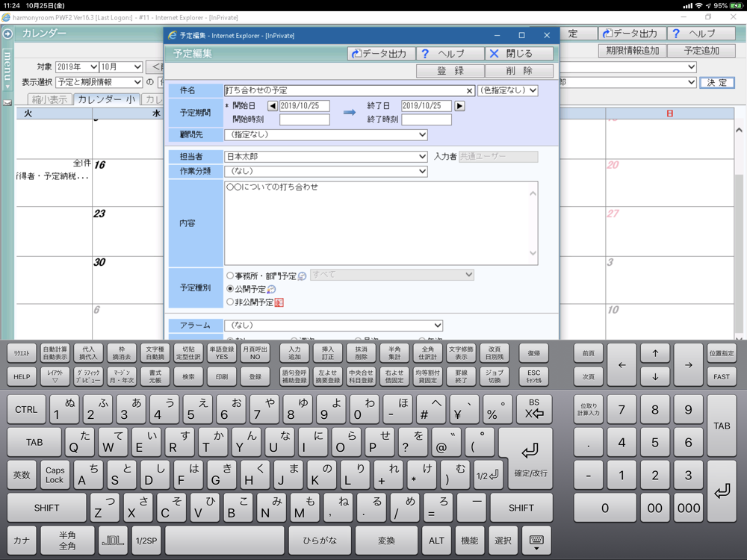Tap the left arrow key on keyboard

click(x=622, y=365)
